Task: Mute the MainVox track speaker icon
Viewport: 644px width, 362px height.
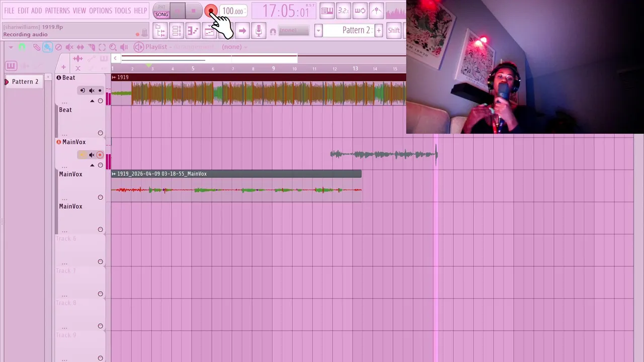Action: (92, 155)
